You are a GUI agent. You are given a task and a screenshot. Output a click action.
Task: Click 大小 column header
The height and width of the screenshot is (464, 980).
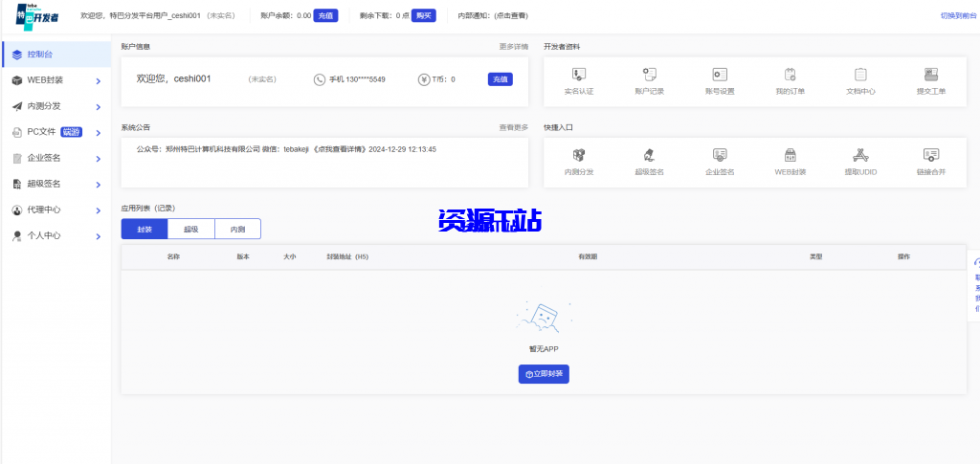click(x=289, y=256)
